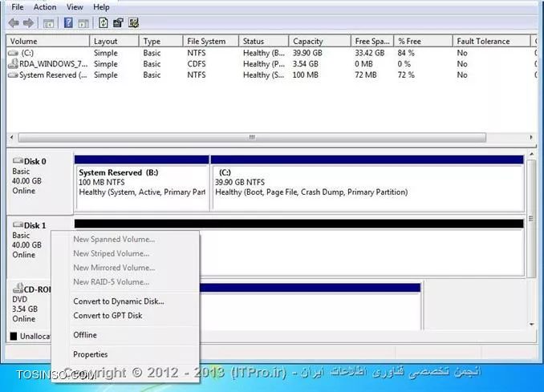Select Offline from the context menu
The image size is (544, 392).
point(85,335)
